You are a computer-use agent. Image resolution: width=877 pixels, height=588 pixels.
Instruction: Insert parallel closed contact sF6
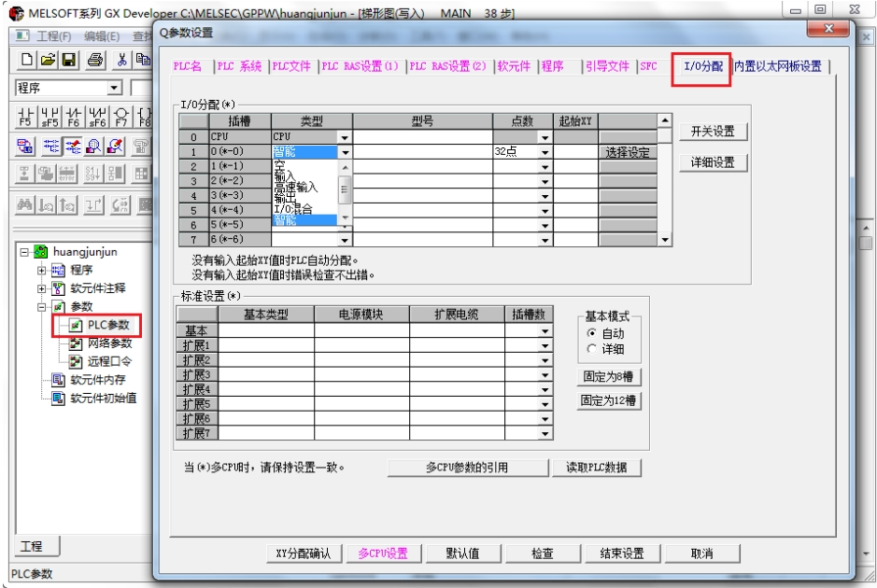[x=97, y=117]
